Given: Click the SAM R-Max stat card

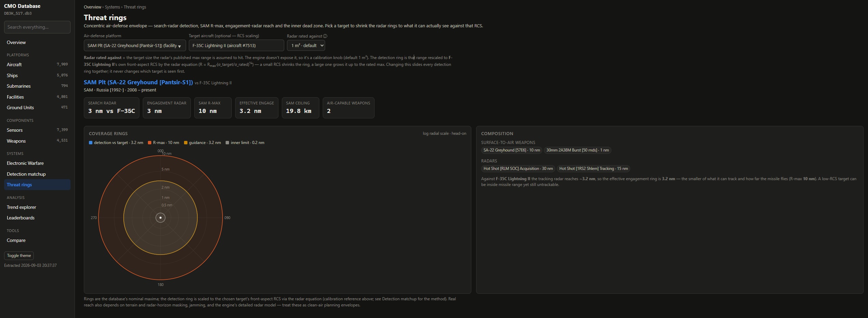Looking at the screenshot, I should pos(213,108).
